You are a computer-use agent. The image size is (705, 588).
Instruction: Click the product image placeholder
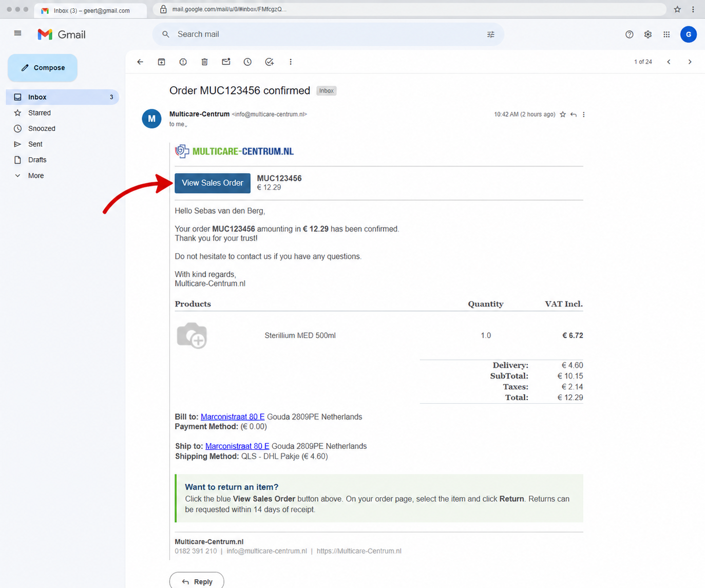(x=192, y=335)
